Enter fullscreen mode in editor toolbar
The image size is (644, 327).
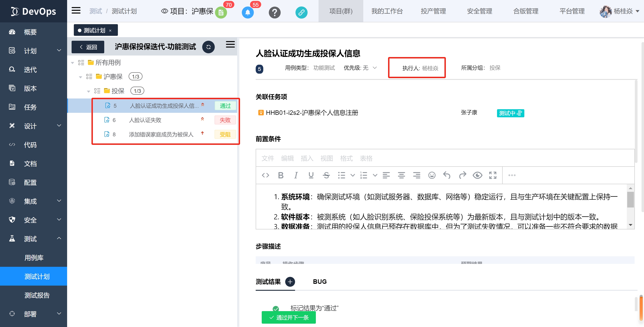click(492, 175)
